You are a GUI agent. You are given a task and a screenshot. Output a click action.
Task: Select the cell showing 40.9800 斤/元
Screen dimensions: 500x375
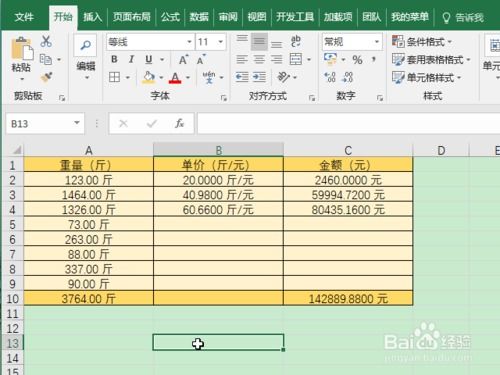218,195
